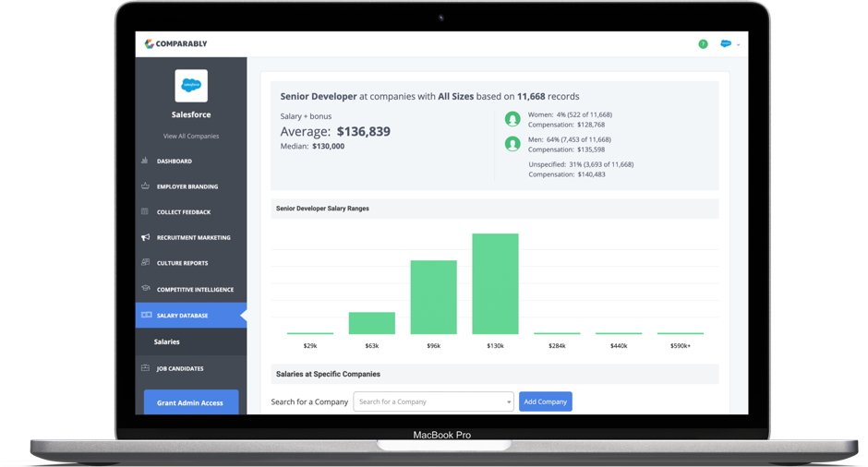
Task: Click the $96k salary bar
Action: click(x=433, y=297)
